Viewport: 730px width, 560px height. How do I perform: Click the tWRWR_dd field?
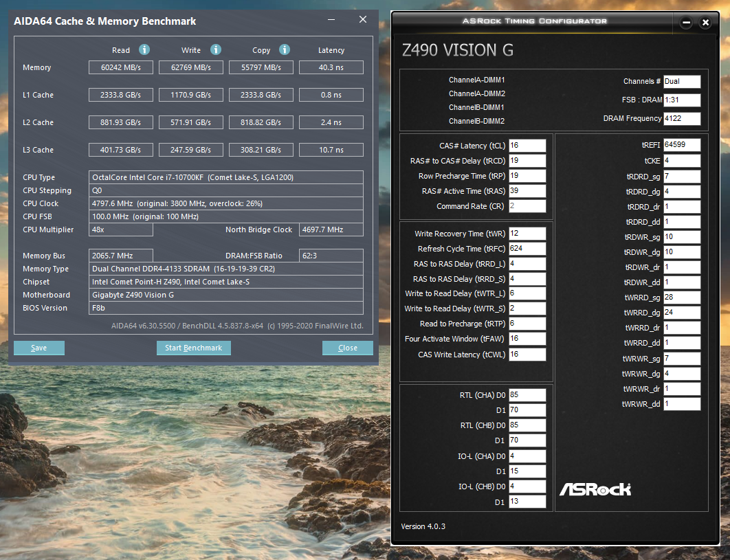(x=682, y=404)
